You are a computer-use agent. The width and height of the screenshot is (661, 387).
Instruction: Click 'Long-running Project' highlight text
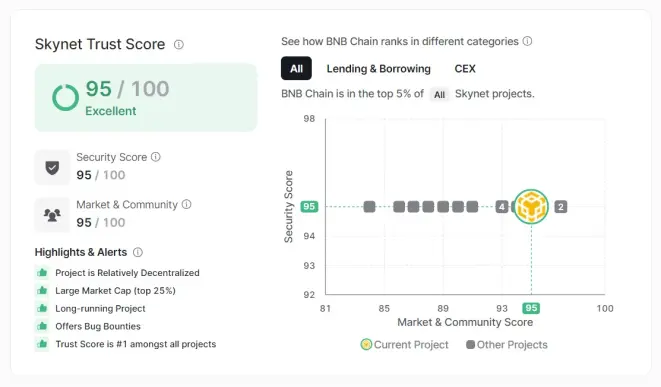coord(100,308)
